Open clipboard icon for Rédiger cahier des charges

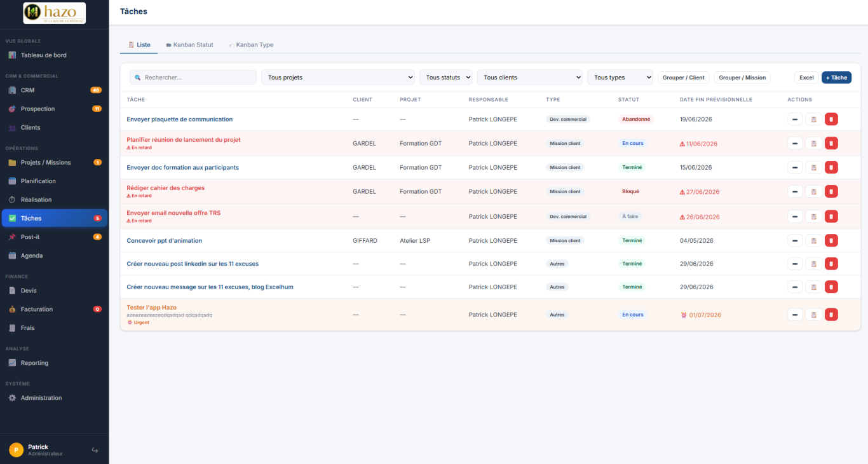[x=813, y=191]
